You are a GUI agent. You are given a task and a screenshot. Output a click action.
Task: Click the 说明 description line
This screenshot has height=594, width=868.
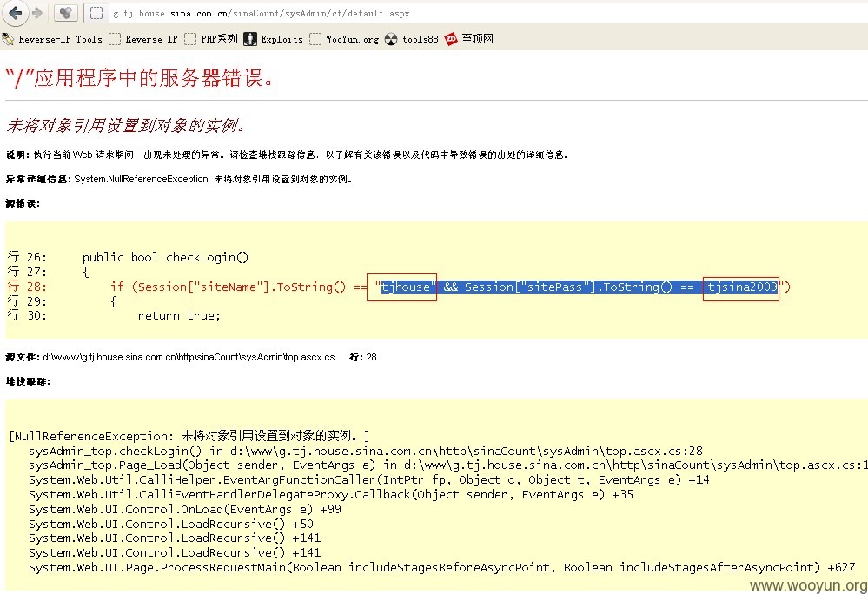(x=288, y=155)
